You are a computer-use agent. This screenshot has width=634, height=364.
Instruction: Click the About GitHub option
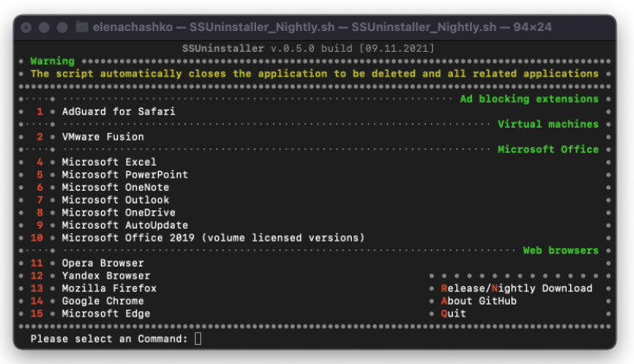479,301
